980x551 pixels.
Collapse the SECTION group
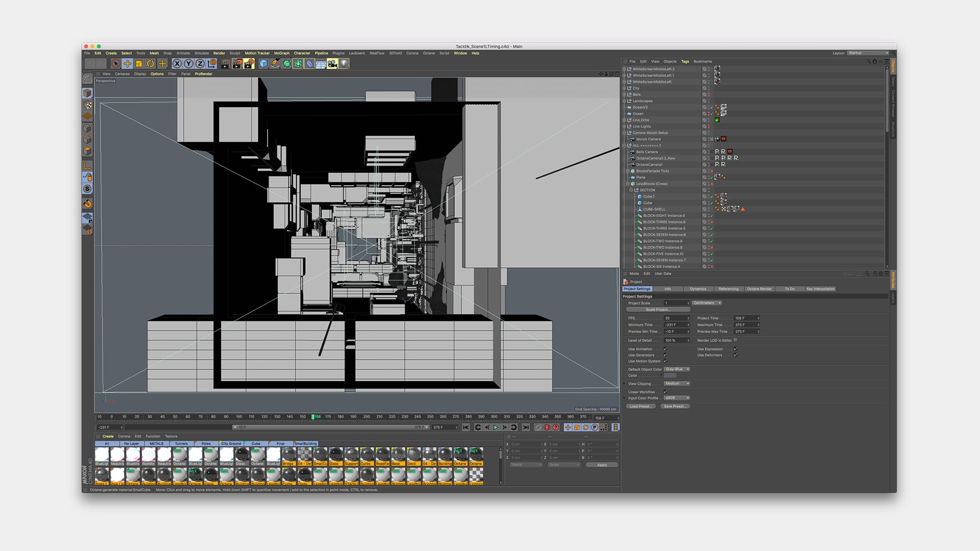pos(631,190)
